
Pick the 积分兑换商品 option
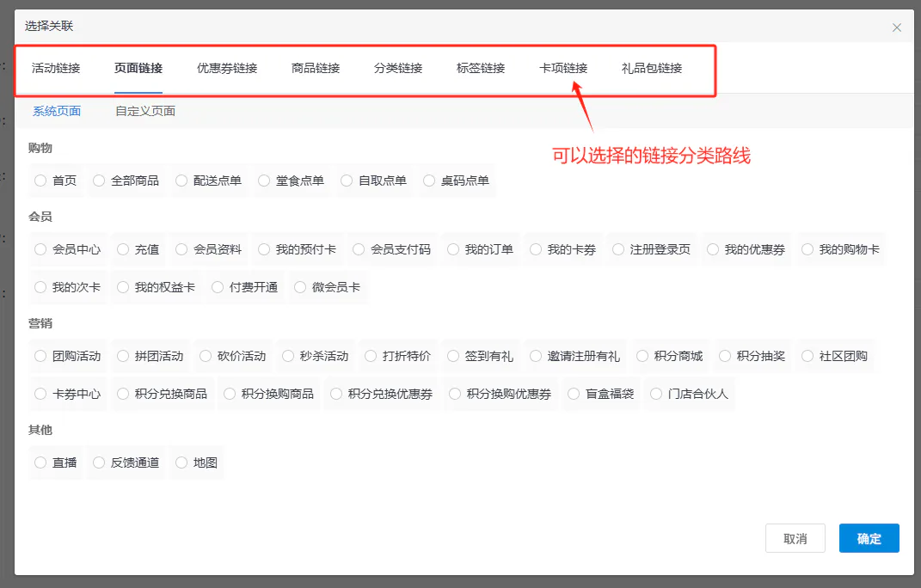coord(123,395)
